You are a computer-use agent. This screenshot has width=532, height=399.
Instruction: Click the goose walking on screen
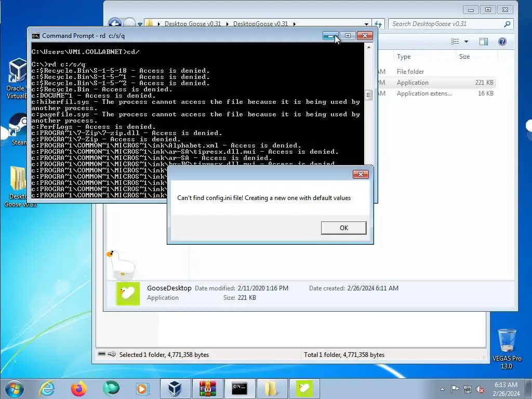click(121, 263)
